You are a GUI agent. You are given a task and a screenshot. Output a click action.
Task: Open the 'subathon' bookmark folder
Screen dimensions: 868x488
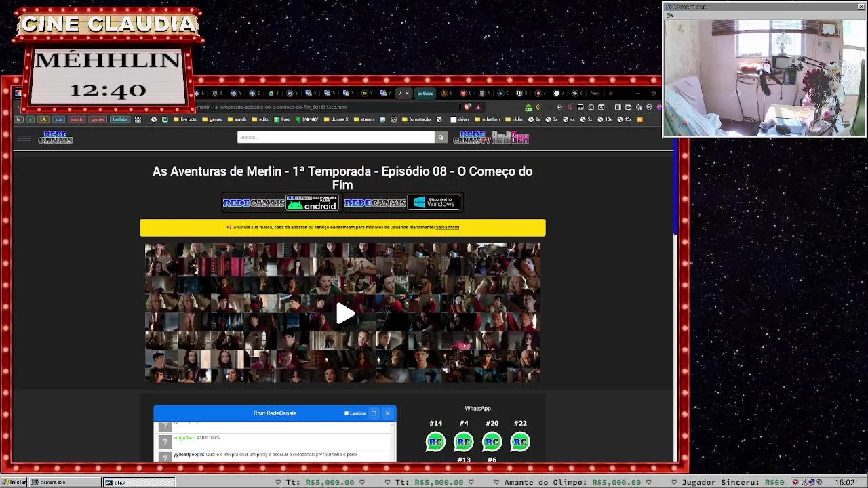click(487, 119)
